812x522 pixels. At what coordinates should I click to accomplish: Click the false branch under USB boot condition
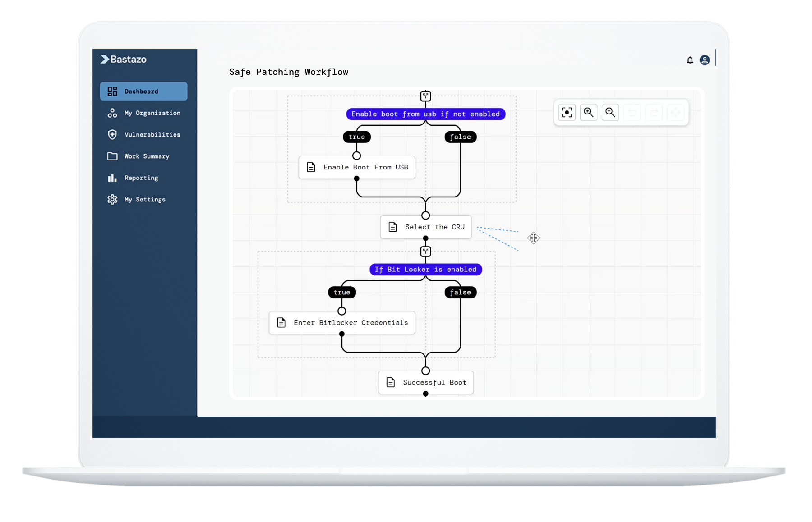[461, 137]
